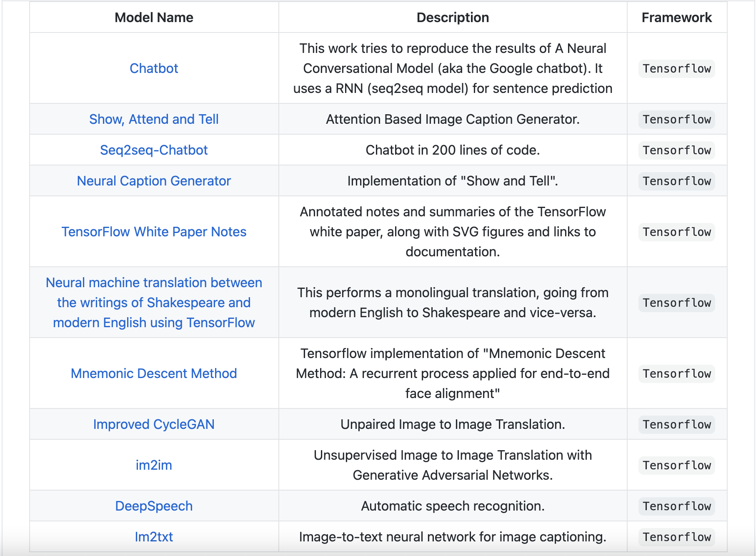Click the Description column header
This screenshot has height=556, width=756.
tap(453, 18)
